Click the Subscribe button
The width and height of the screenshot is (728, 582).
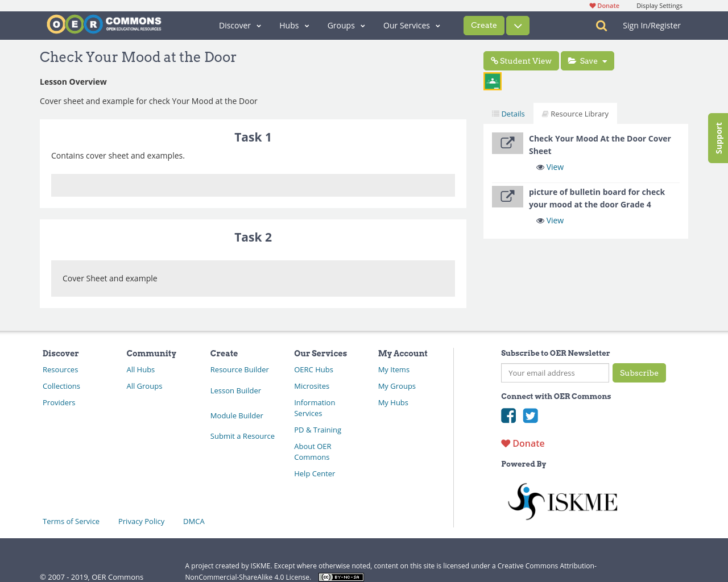[639, 373]
